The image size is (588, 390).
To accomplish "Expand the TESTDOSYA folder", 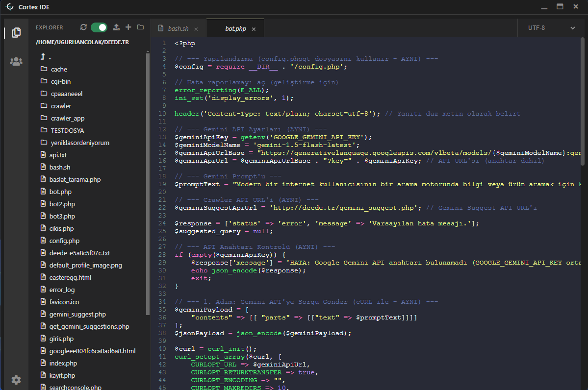I will [x=67, y=130].
